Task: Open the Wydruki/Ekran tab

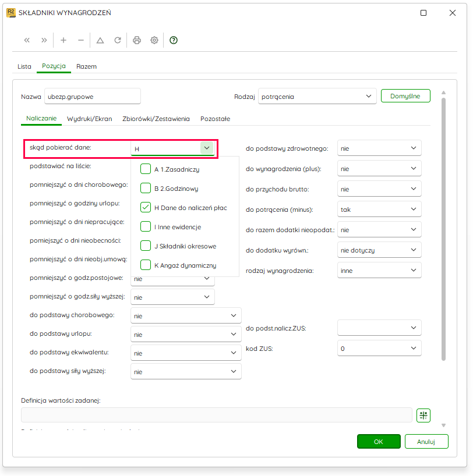Action: [x=89, y=119]
